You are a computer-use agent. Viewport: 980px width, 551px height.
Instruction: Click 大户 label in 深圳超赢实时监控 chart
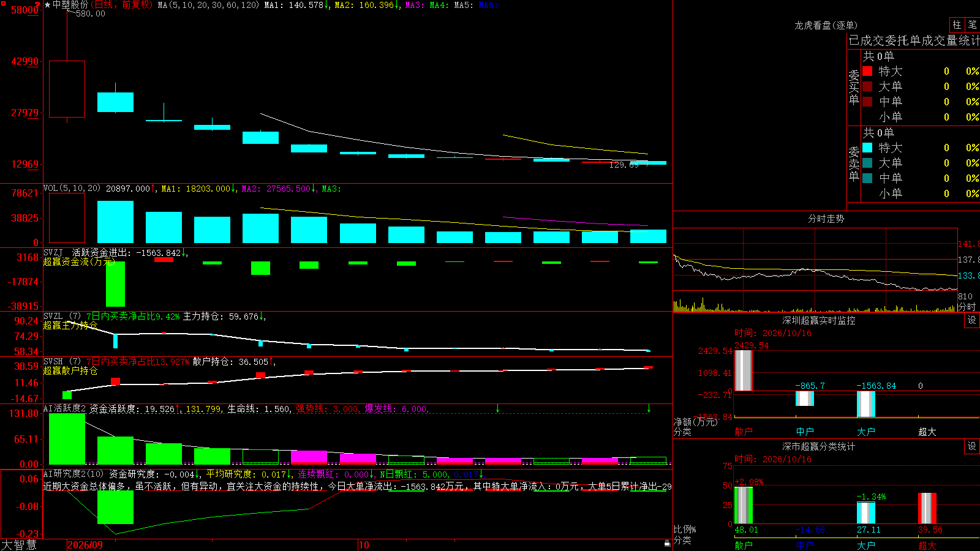[x=866, y=432]
